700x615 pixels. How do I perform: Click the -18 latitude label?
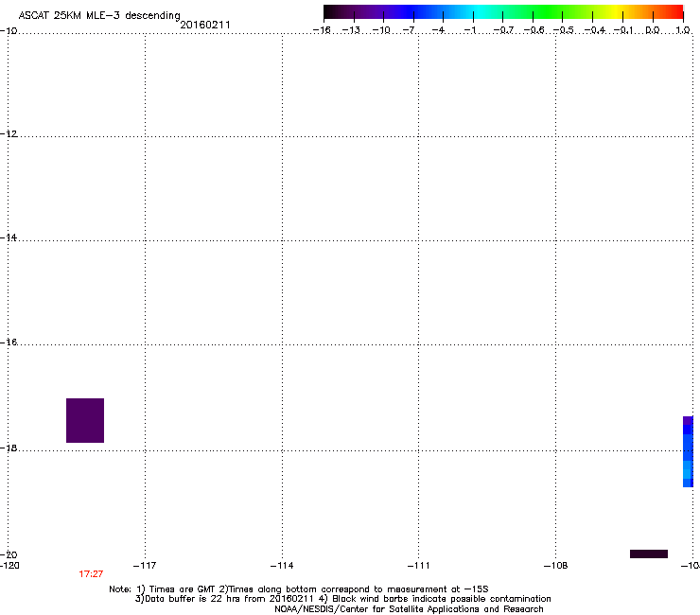click(x=9, y=448)
